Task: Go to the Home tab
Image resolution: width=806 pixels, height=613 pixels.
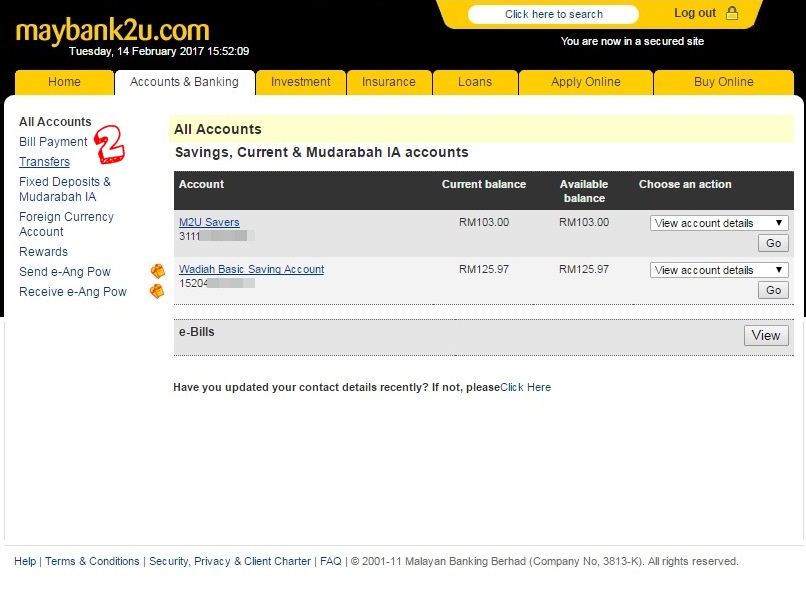Action: pos(64,82)
